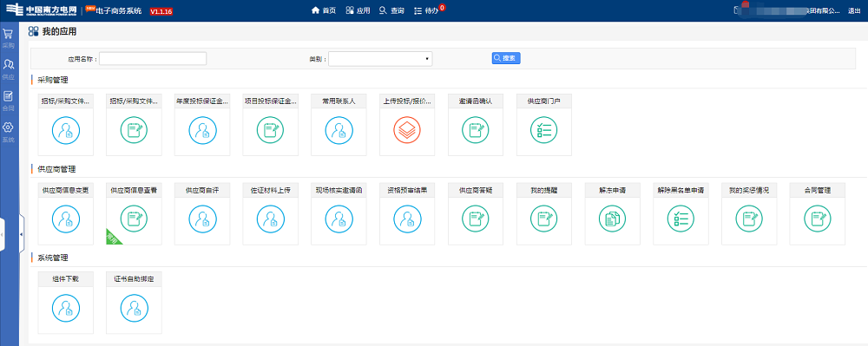This screenshot has height=346, width=868.
Task: Click the red V1.1.16 version badge
Action: tap(161, 11)
